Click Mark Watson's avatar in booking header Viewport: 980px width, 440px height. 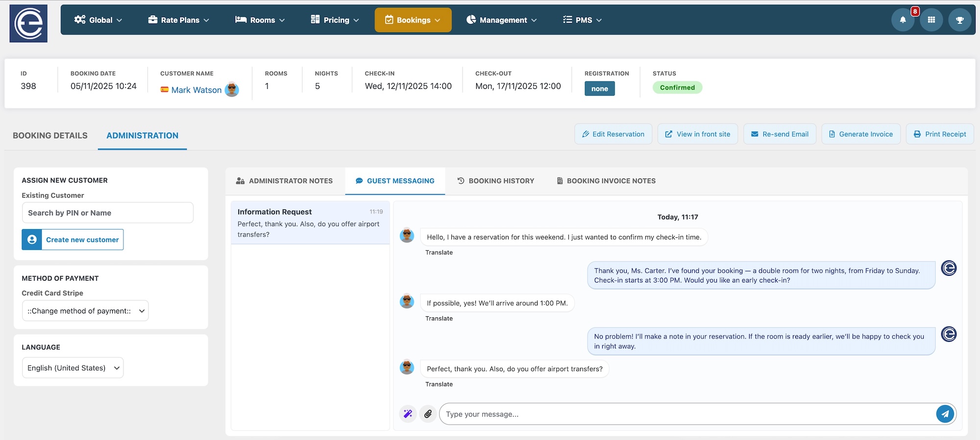(232, 90)
